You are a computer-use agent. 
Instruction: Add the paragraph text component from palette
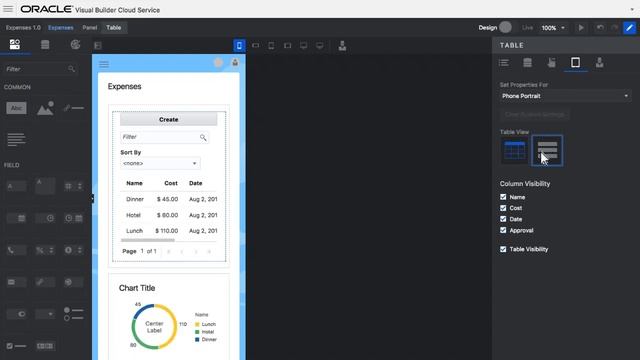pos(16,140)
